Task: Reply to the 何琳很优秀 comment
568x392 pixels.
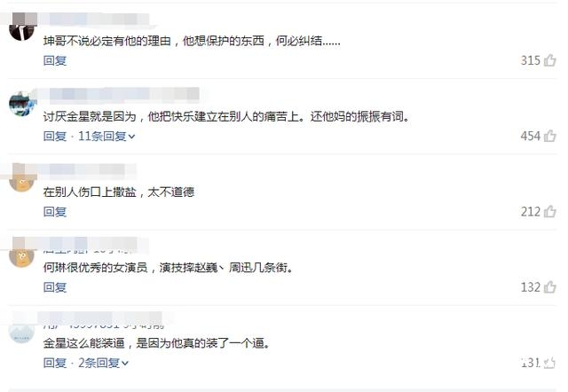Action: tap(55, 287)
